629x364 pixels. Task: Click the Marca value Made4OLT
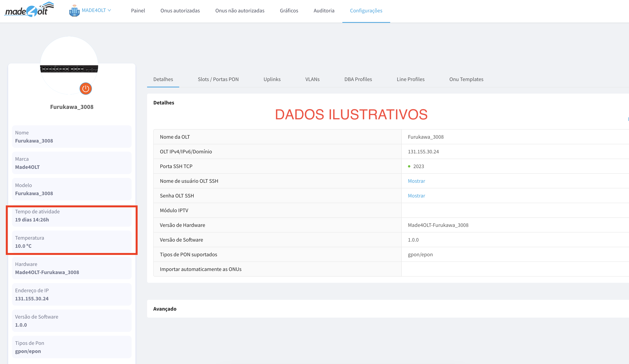(27, 167)
